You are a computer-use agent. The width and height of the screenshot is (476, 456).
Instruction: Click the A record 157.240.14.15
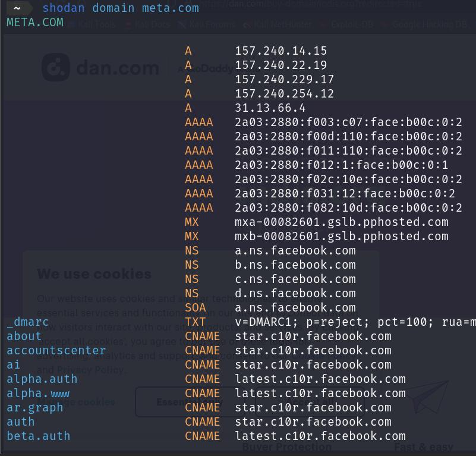click(281, 51)
